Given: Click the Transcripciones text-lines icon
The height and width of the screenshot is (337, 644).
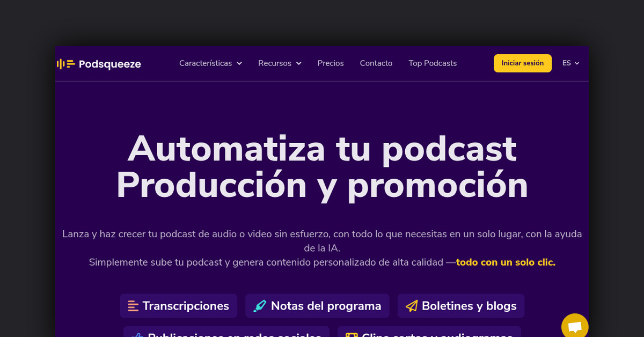Looking at the screenshot, I should coord(133,306).
